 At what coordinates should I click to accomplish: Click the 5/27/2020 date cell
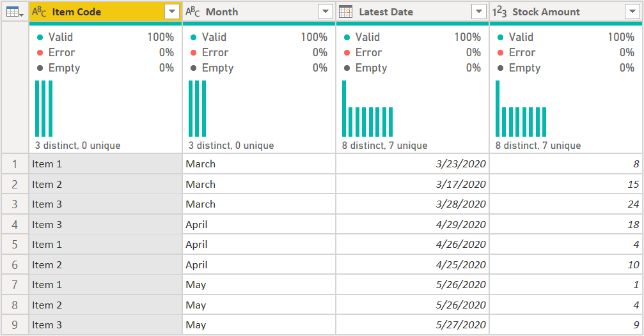412,325
